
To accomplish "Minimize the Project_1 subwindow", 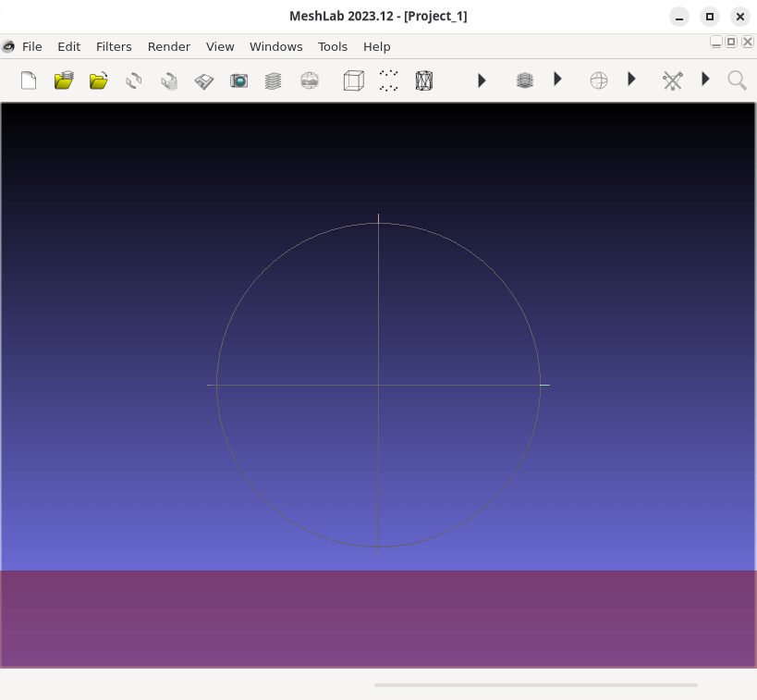I will click(x=716, y=42).
